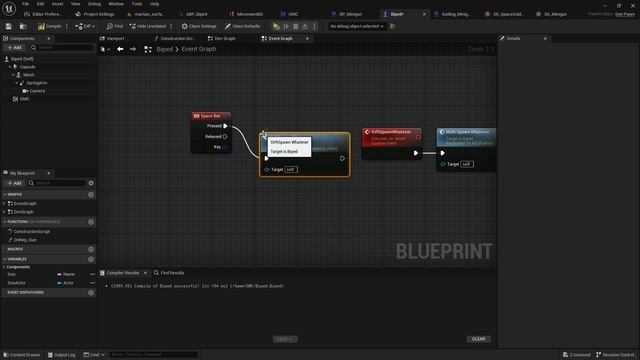Add a new variable with plus icon

point(91,260)
